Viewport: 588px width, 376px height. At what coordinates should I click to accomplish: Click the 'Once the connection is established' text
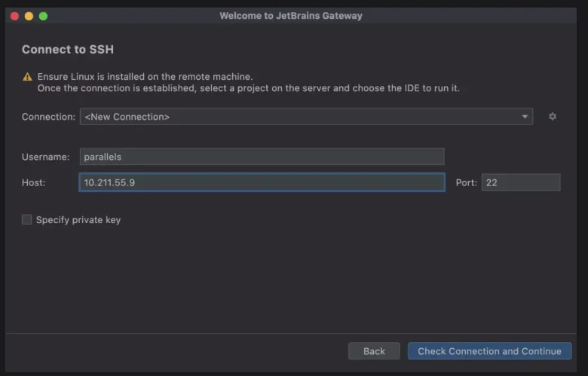coord(248,88)
